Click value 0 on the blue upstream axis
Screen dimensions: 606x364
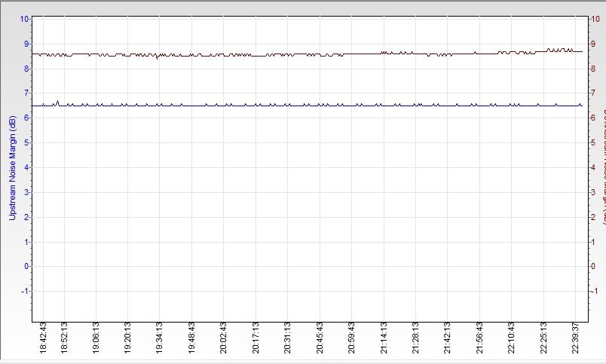click(x=26, y=266)
